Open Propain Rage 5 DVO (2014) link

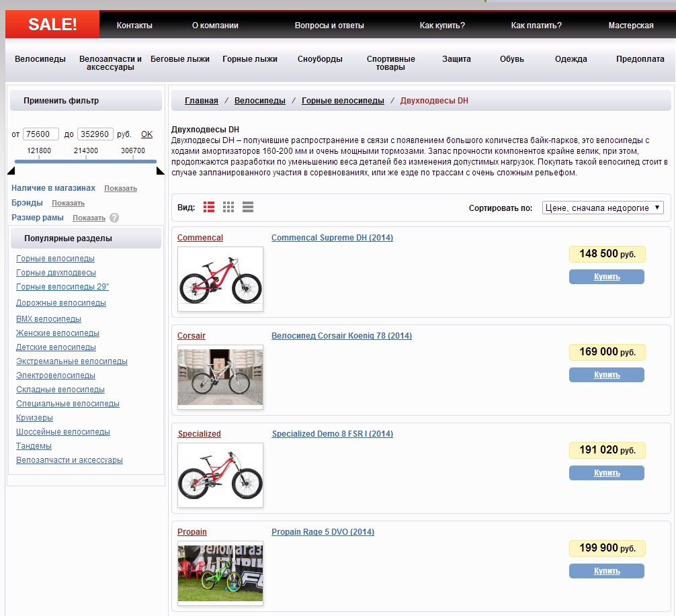tap(323, 532)
